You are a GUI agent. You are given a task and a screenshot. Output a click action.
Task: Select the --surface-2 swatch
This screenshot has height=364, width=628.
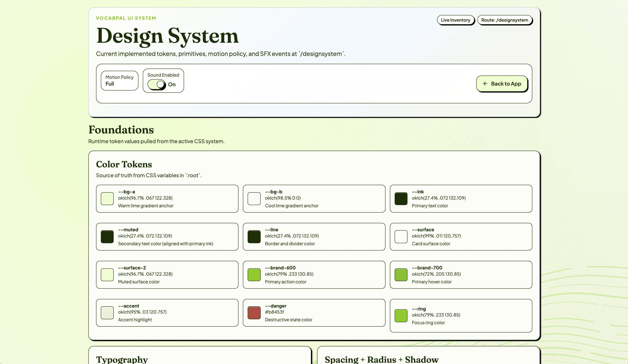(107, 275)
